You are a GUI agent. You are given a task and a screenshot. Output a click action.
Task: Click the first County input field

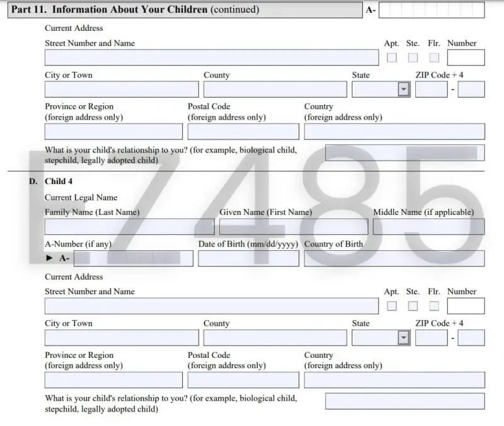[x=275, y=89]
